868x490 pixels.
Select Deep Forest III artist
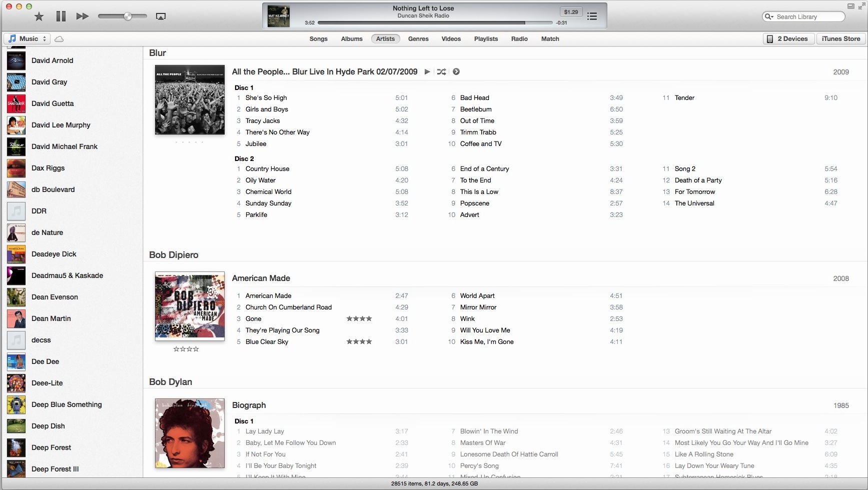tap(55, 469)
